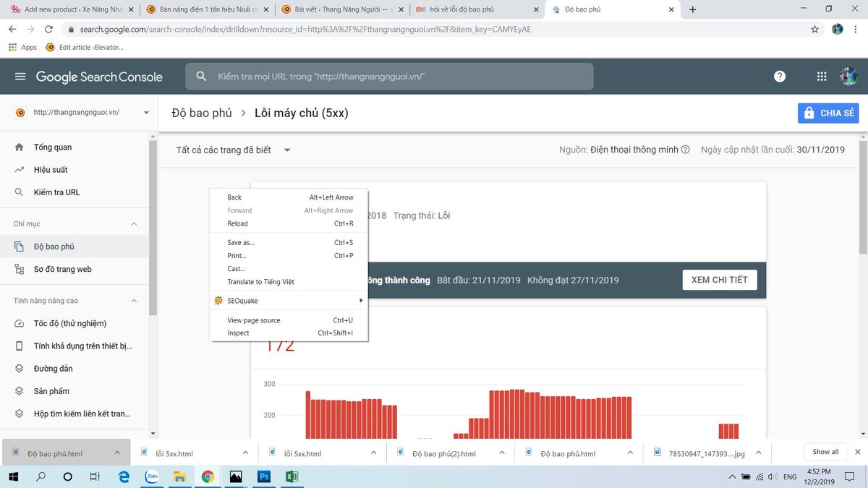Choose Print... in the context menu
The height and width of the screenshot is (488, 868).
(x=289, y=256)
